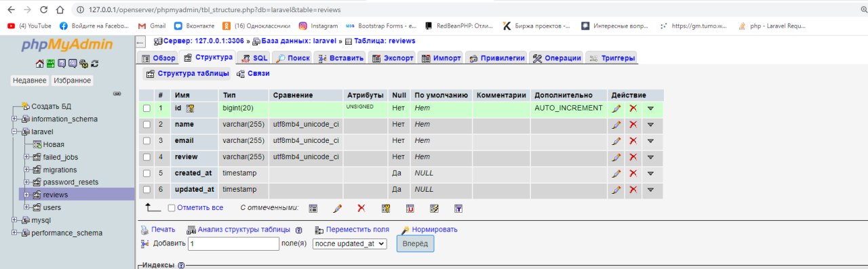Click the edit pencil for the email column
Screen dimensions: 868x269
tap(616, 141)
